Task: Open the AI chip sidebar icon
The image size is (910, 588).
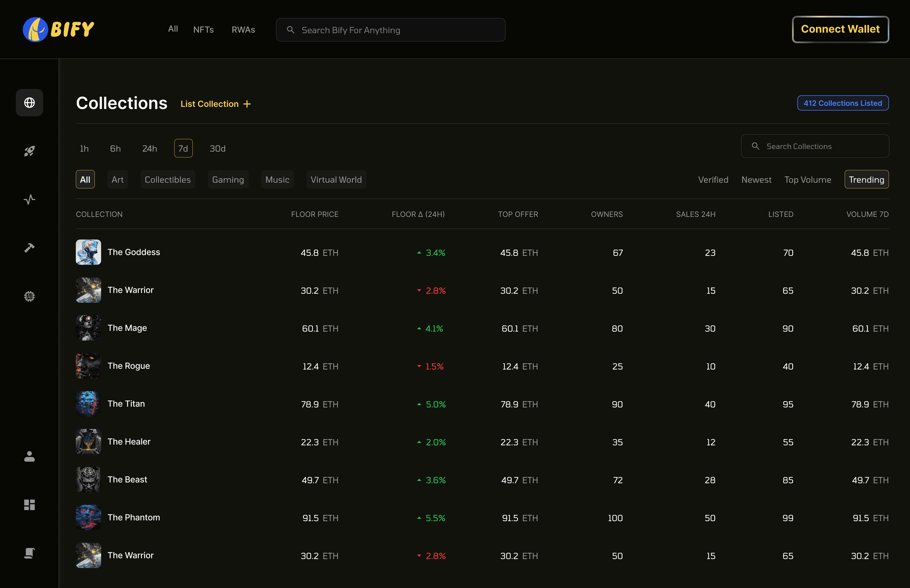Action: click(29, 296)
